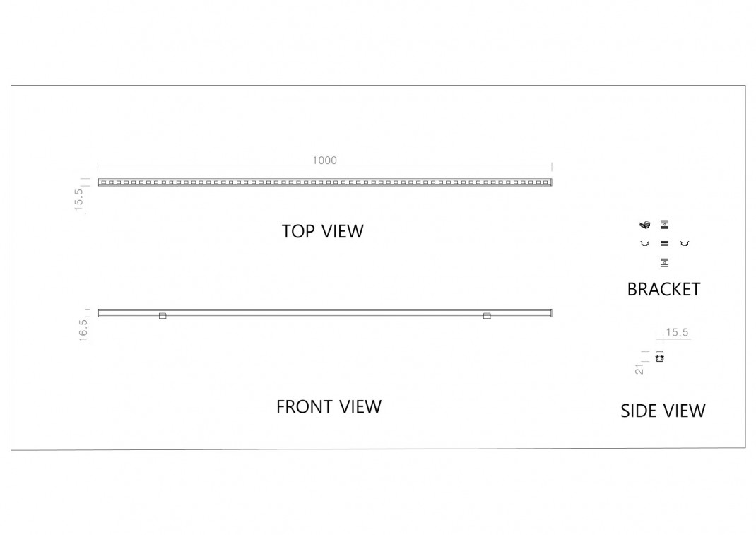756x535 pixels.
Task: Select the lowest bracket view with hole
Action: [x=664, y=263]
